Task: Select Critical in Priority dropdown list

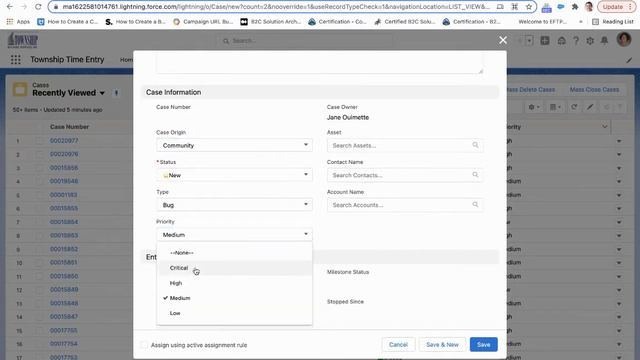Action: pyautogui.click(x=234, y=268)
